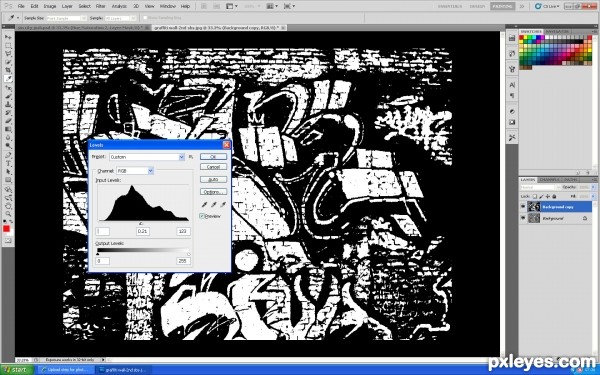The height and width of the screenshot is (375, 600).
Task: Toggle Show Sampling Ring checkbox
Action: click(145, 18)
